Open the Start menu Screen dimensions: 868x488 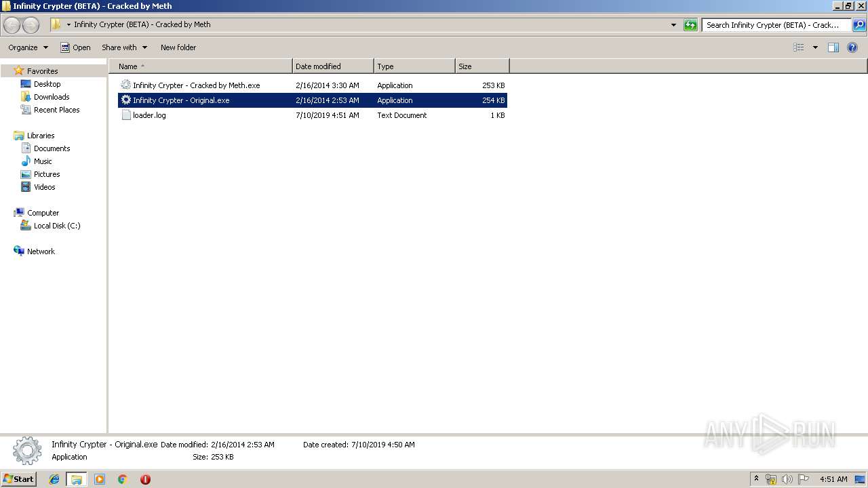point(19,479)
